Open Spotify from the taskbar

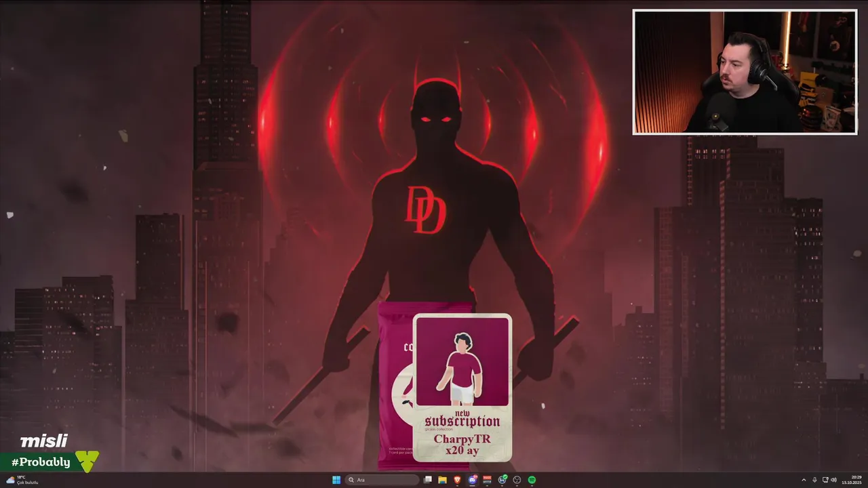tap(532, 480)
